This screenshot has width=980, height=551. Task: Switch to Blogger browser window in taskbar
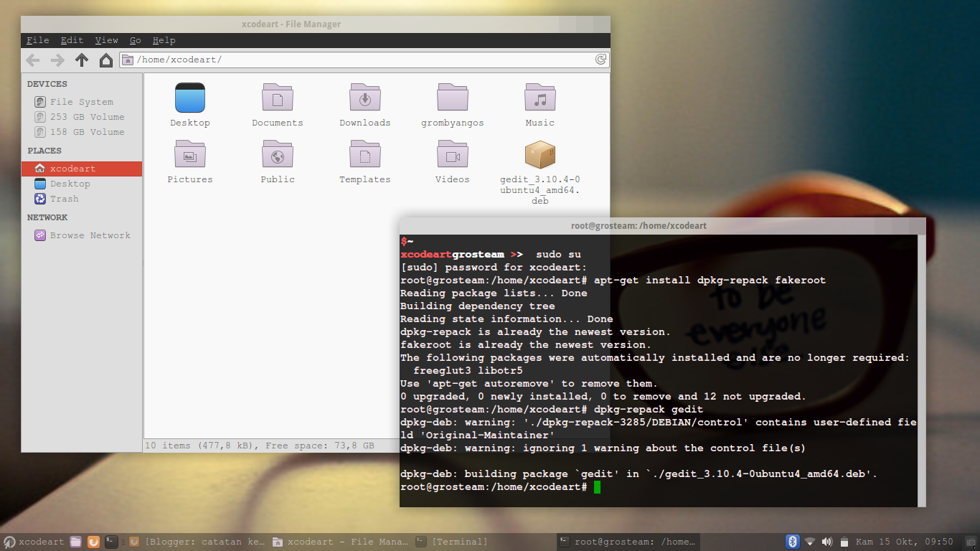198,542
